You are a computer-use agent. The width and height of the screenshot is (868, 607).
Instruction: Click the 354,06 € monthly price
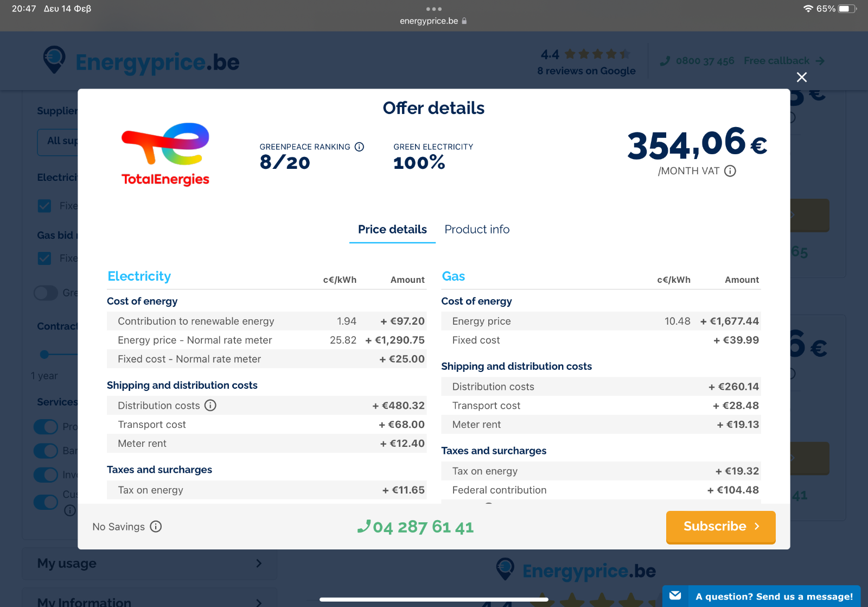[x=697, y=144]
